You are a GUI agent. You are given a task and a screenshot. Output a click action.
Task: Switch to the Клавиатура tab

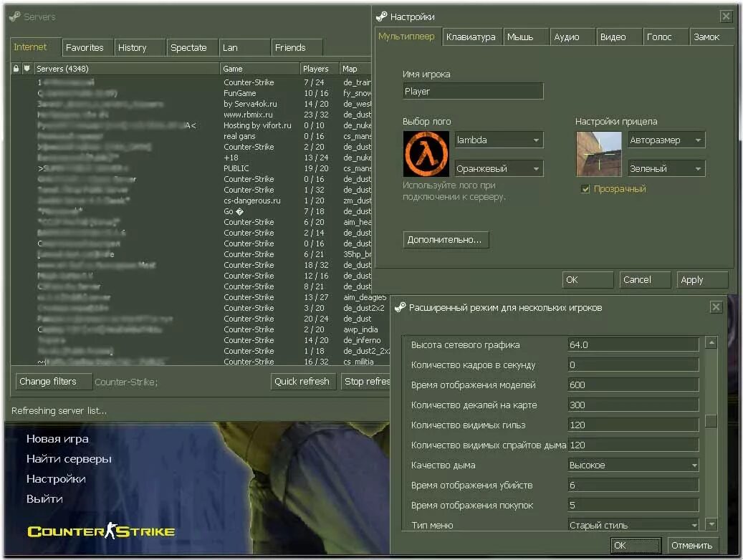click(x=471, y=37)
